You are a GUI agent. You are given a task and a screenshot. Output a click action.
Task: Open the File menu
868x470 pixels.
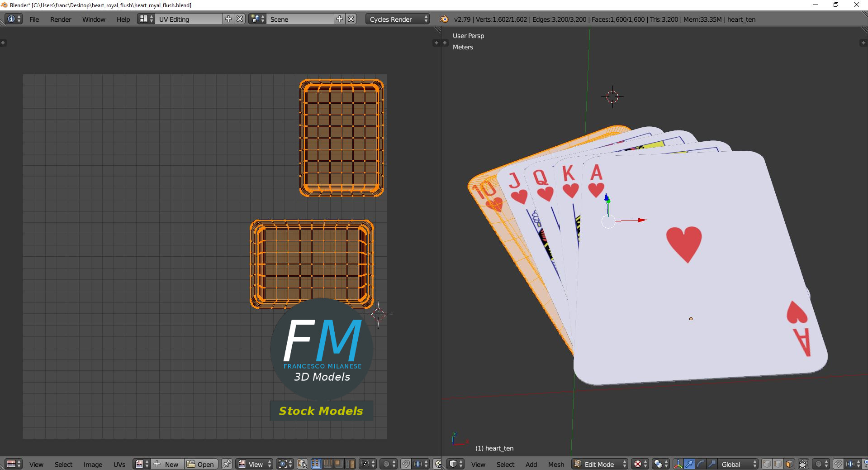34,19
